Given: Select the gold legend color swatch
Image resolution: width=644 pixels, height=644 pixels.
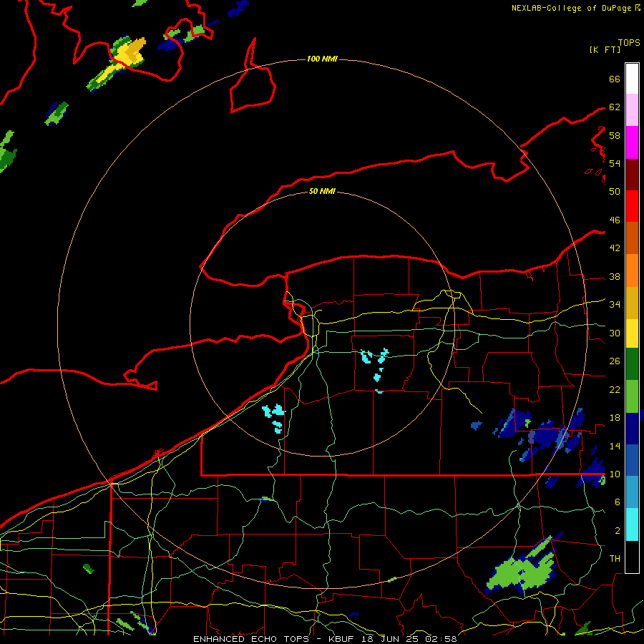Looking at the screenshot, I should 632,303.
